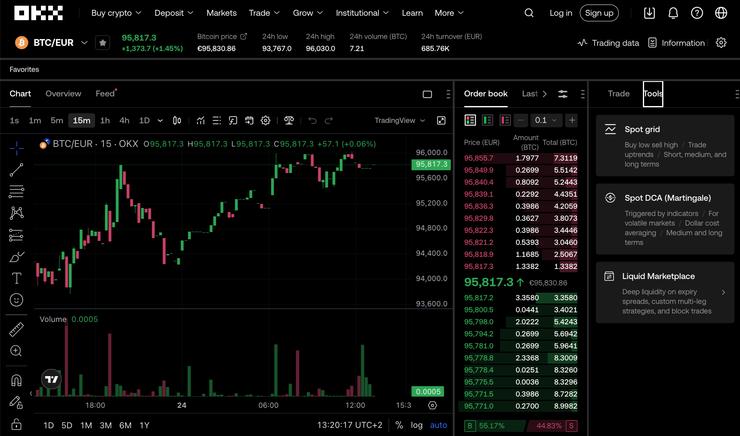Click the Log in link

tap(561, 13)
